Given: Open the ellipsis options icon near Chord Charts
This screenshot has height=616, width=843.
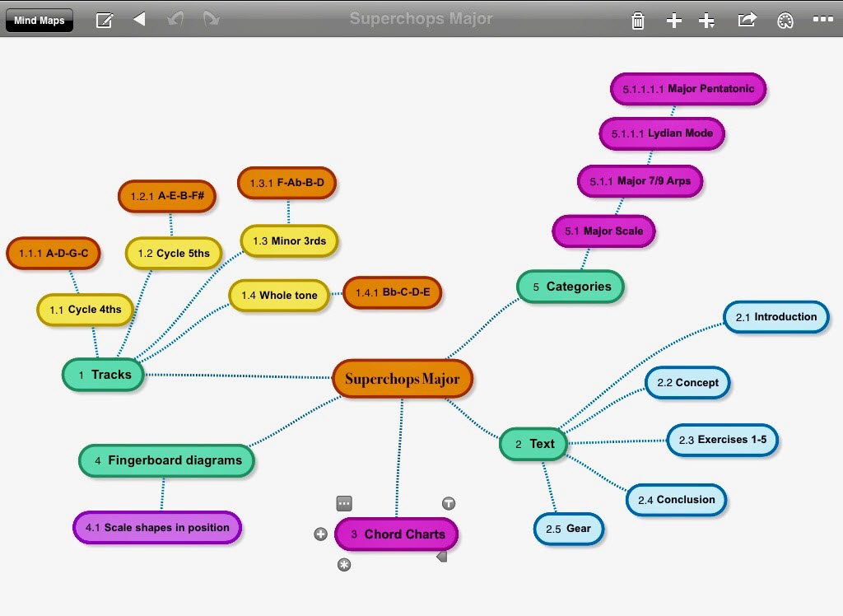Looking at the screenshot, I should click(x=344, y=503).
